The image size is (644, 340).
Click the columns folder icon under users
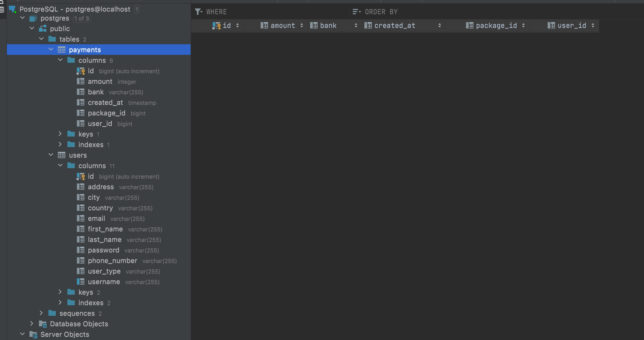[71, 166]
